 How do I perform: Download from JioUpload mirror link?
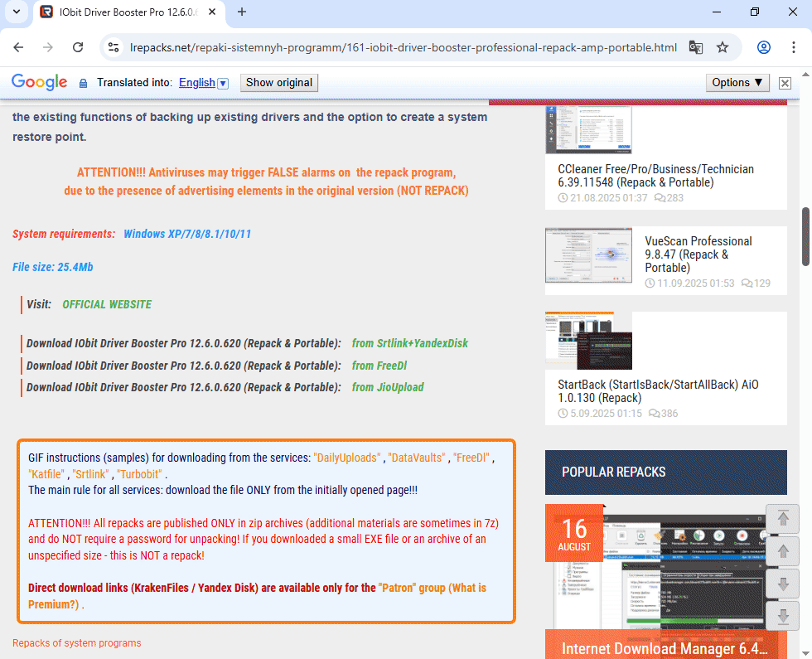tap(388, 388)
